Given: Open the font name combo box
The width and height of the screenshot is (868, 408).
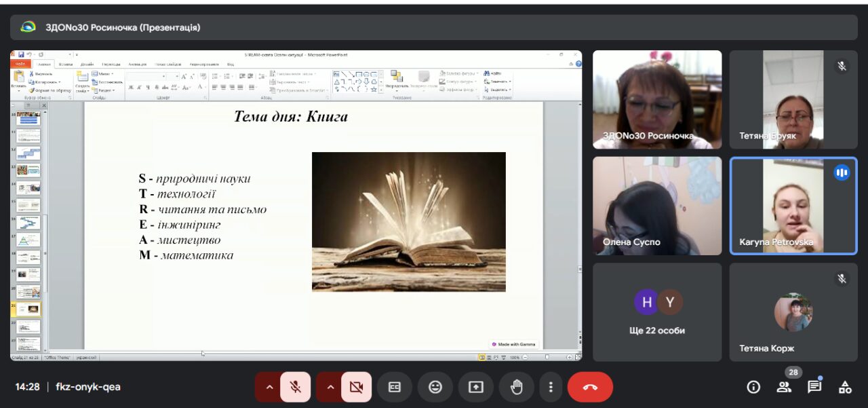Looking at the screenshot, I should 146,77.
